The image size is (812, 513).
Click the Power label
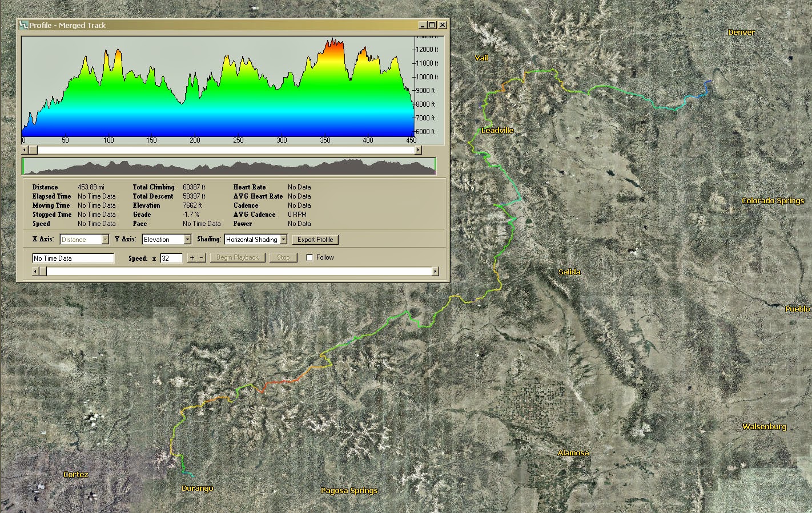coord(243,224)
